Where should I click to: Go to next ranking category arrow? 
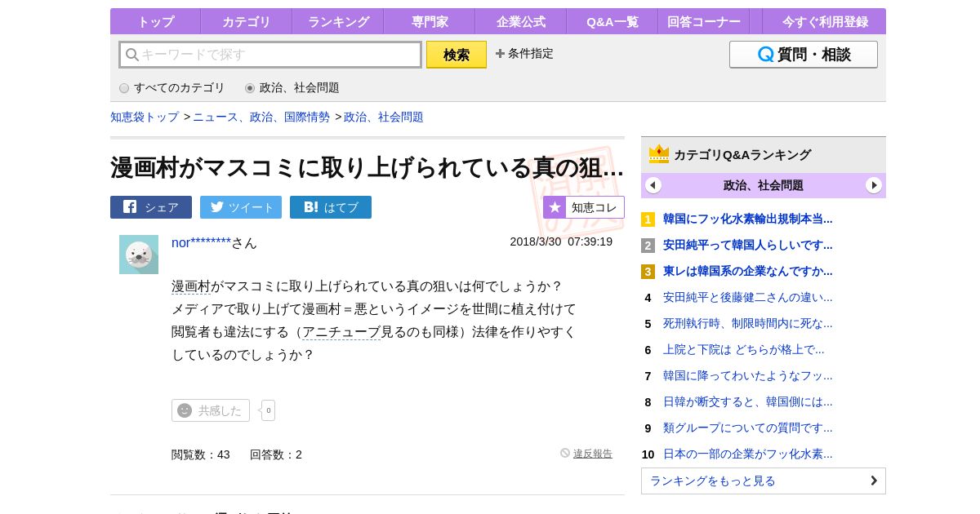tap(874, 185)
